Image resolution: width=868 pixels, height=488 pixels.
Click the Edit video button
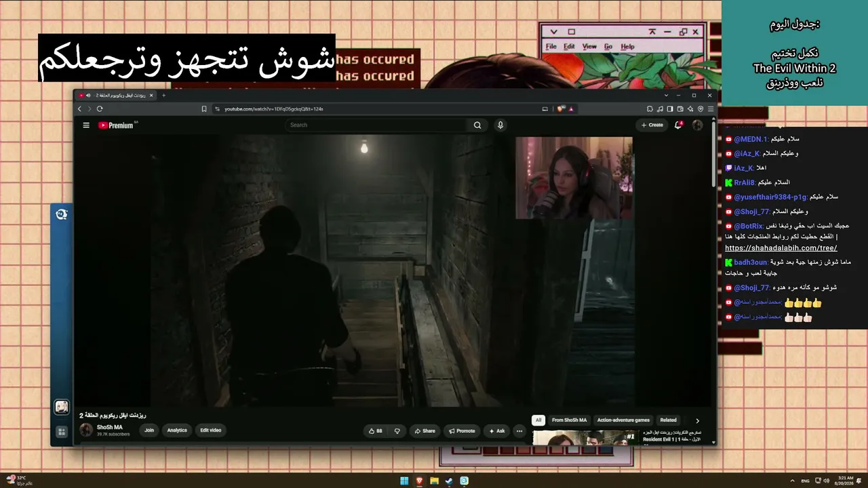click(x=210, y=430)
